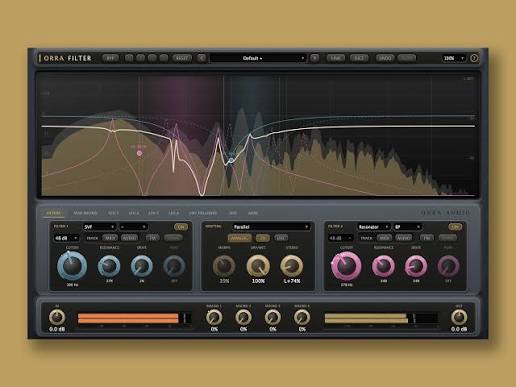Viewport: 516px width, 387px height.
Task: Click Filter 2 pink Cutoff knob
Action: click(x=346, y=266)
